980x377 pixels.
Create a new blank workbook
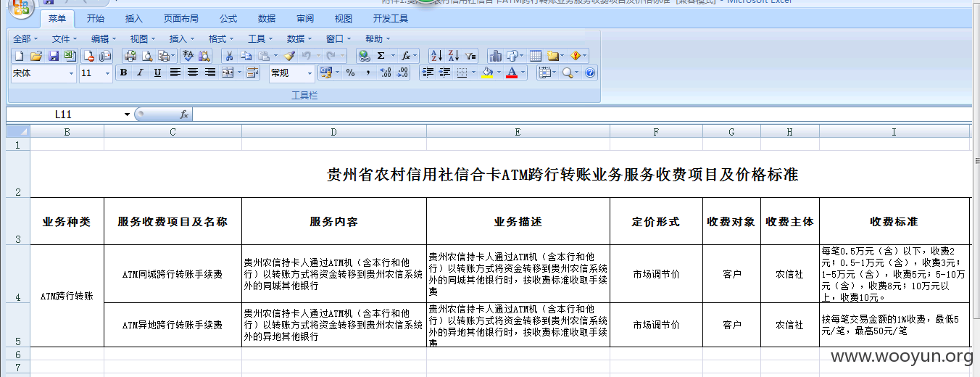tap(19, 55)
